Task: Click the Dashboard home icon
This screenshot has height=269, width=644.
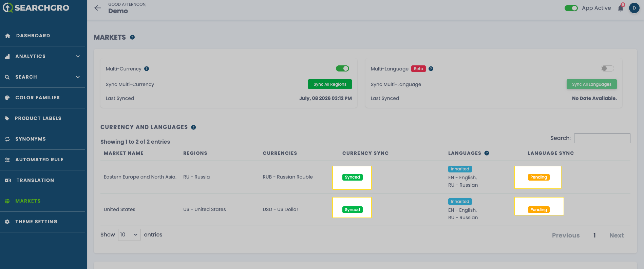Action: click(8, 36)
